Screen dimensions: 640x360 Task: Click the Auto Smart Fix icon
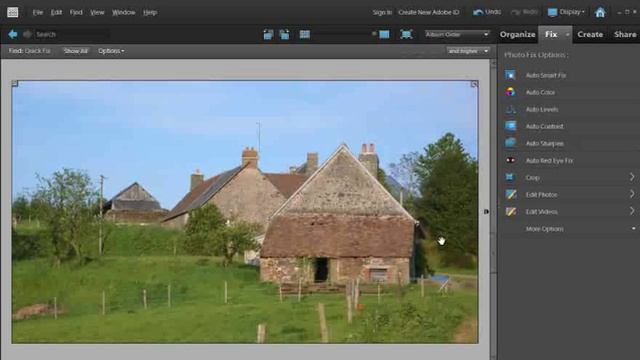pos(510,75)
